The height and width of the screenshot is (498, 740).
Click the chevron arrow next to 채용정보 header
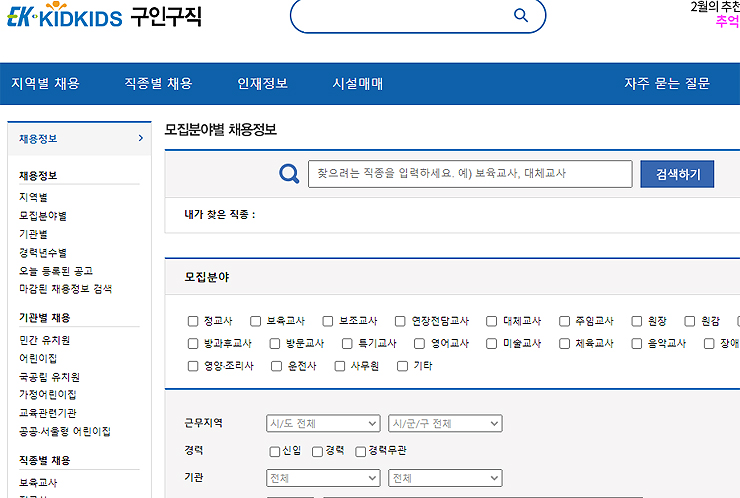tap(141, 138)
